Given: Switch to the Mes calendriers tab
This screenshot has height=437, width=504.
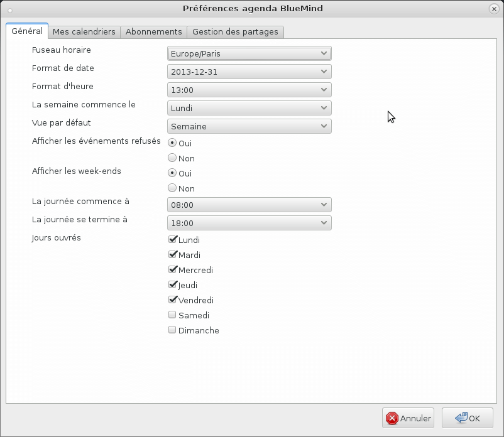Looking at the screenshot, I should (x=84, y=31).
